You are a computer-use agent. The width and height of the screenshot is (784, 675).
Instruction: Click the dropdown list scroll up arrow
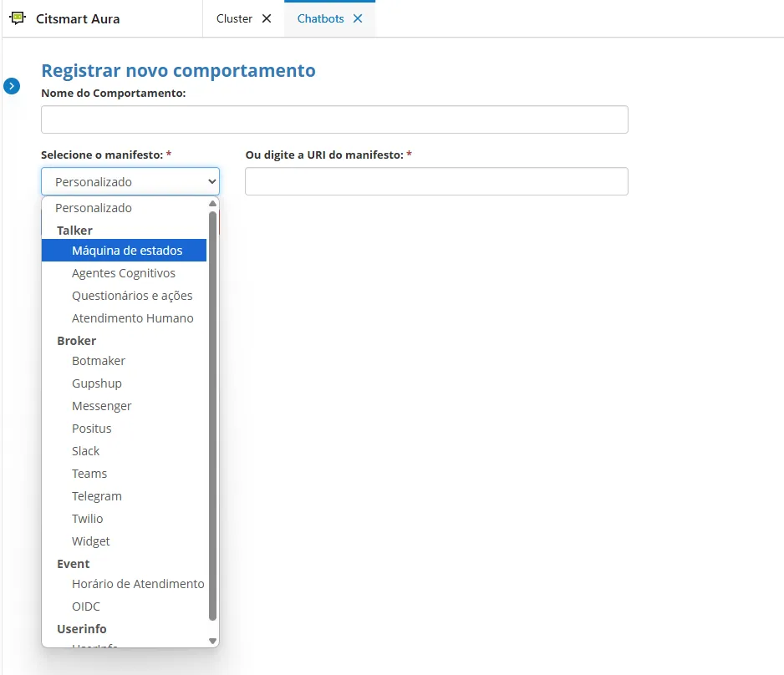point(212,203)
